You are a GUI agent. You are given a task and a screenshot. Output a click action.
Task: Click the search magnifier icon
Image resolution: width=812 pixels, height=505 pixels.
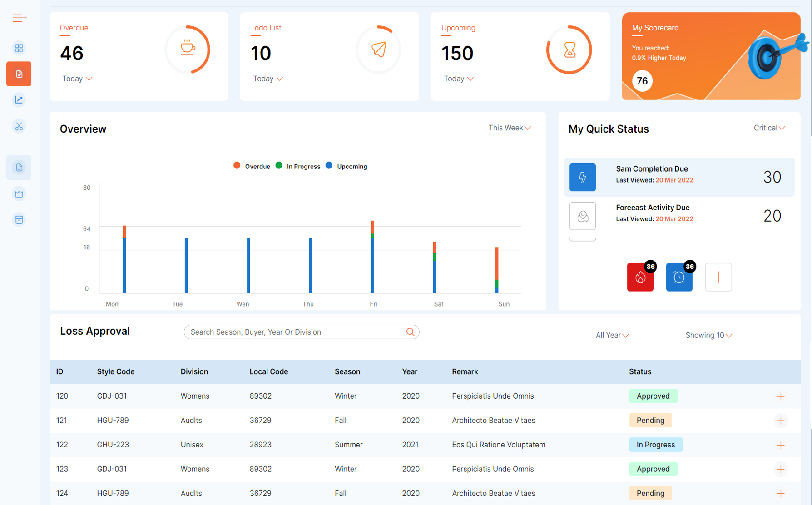(410, 332)
